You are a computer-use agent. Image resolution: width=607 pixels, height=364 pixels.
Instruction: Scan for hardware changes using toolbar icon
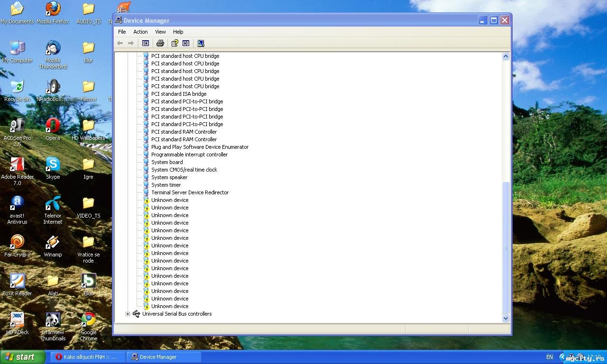click(x=201, y=43)
